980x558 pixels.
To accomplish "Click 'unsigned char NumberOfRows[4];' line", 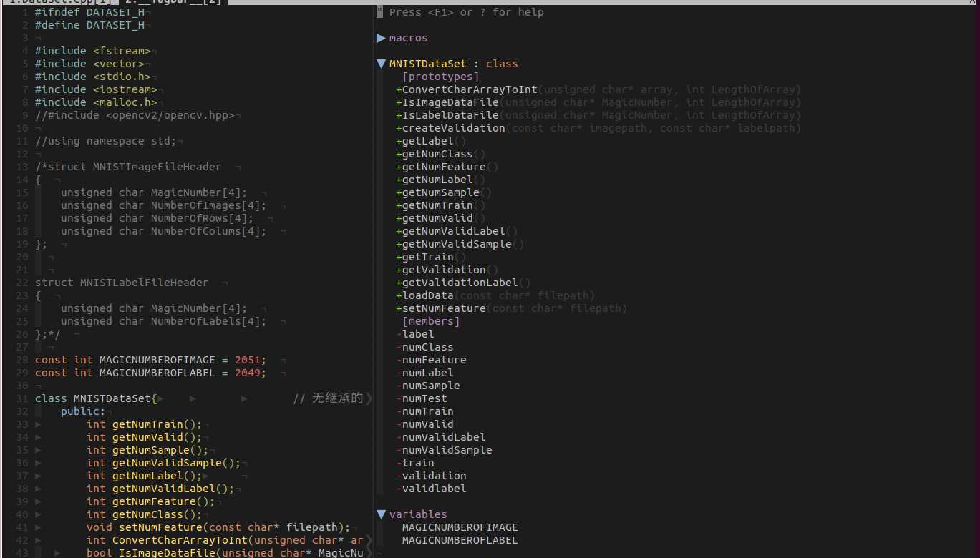I will [x=157, y=218].
